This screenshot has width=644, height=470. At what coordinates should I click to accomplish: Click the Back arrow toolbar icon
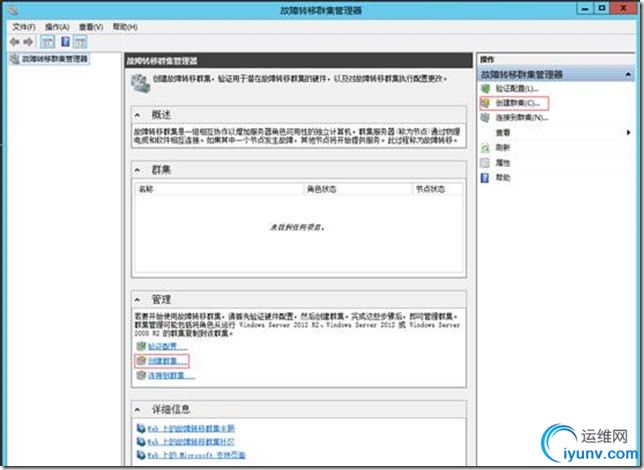click(14, 42)
